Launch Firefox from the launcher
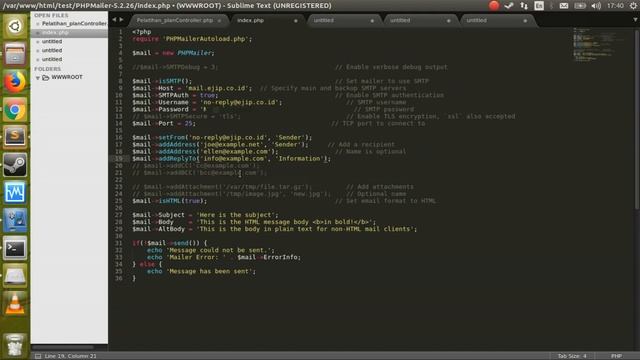The image size is (640, 360). click(15, 82)
